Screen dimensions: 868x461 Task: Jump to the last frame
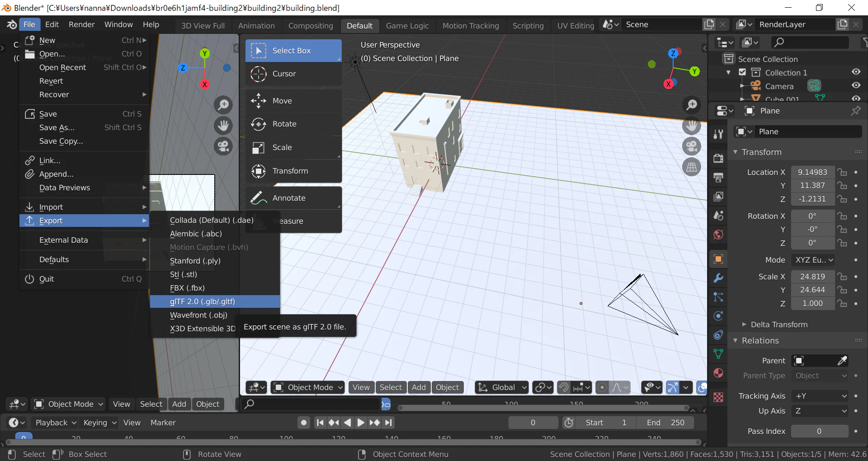[388, 423]
